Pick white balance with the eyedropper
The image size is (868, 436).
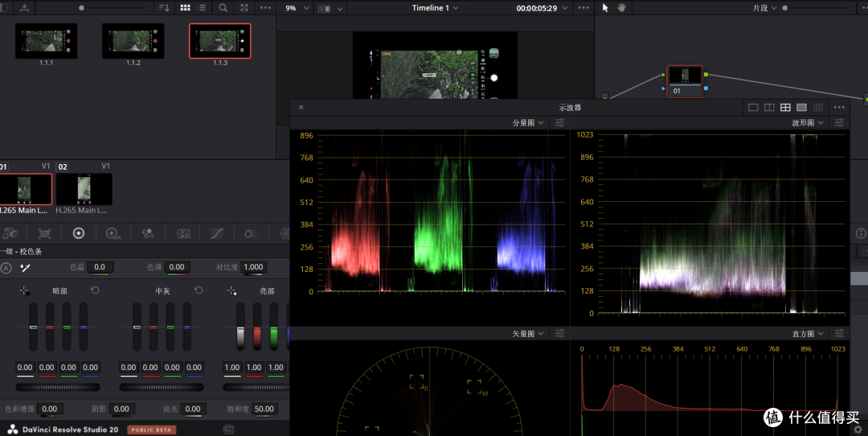coord(25,268)
